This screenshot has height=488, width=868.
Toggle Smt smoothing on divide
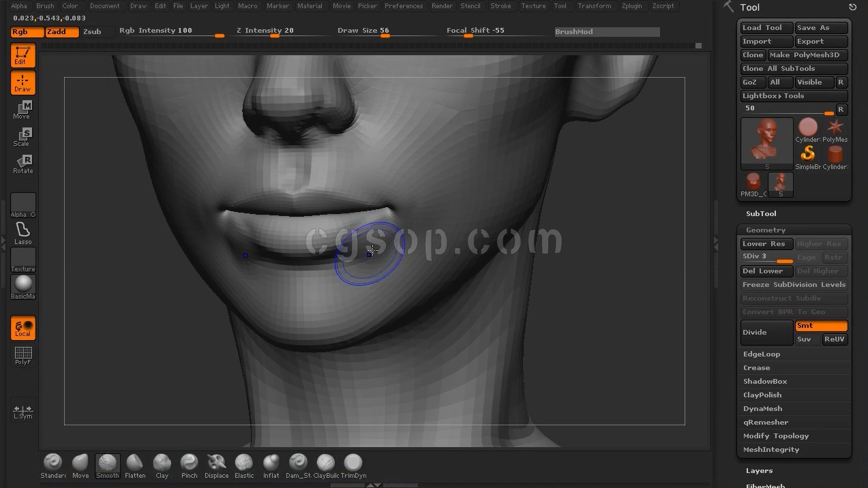(x=821, y=326)
